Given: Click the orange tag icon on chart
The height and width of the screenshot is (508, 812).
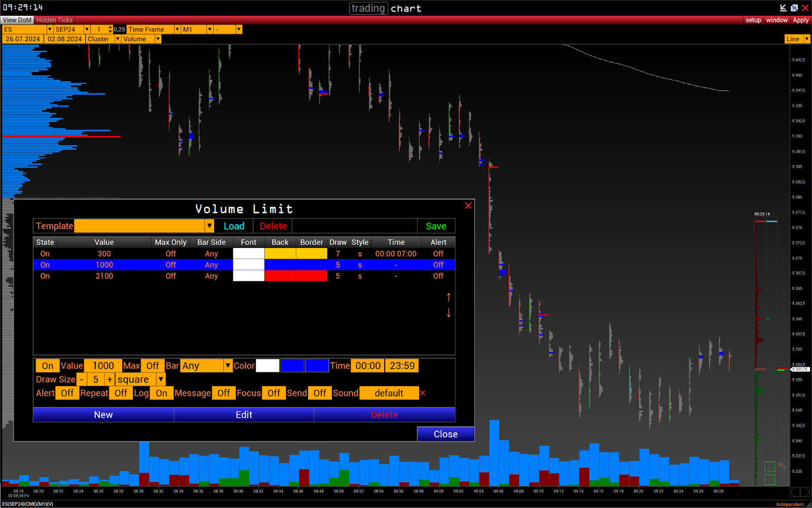Looking at the screenshot, I should click(783, 466).
